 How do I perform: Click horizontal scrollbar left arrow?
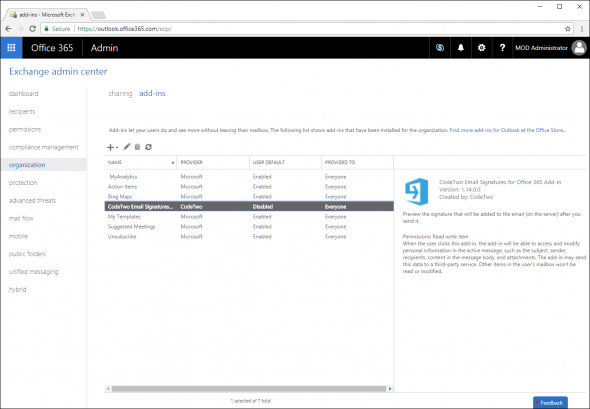tap(108, 389)
